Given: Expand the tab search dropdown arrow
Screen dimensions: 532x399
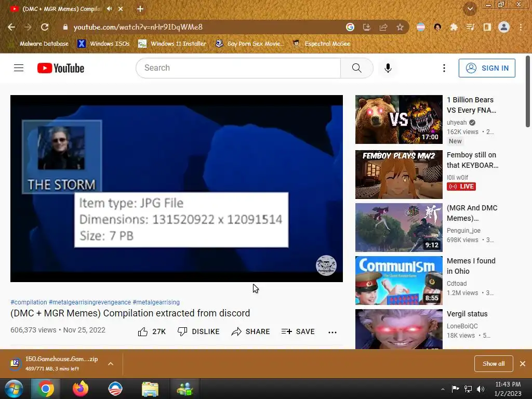Looking at the screenshot, I should (470, 9).
